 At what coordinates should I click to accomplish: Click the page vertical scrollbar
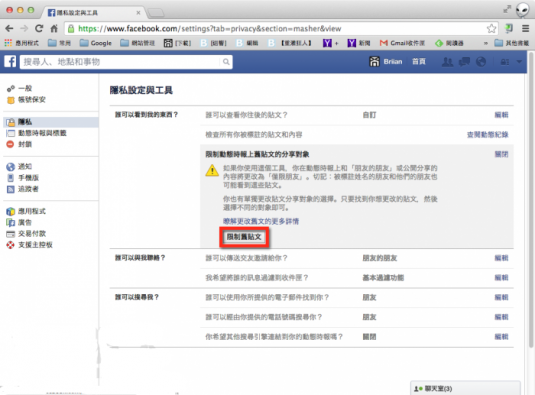531,200
